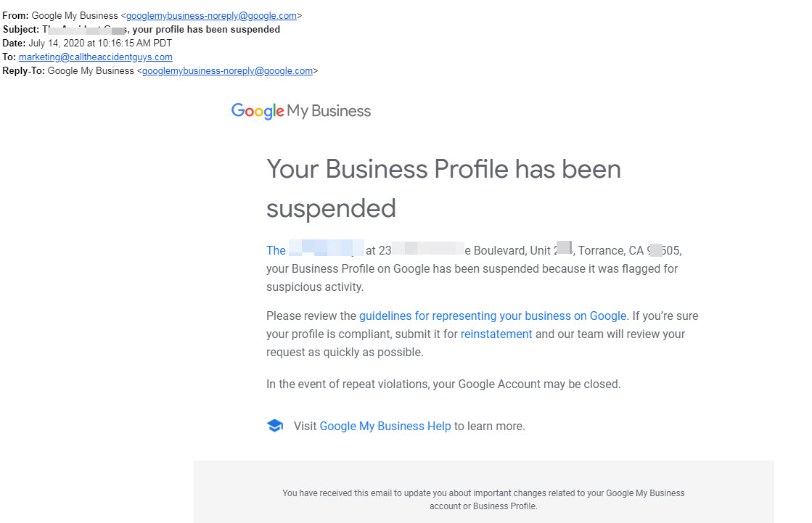Click the marketing@calltheaccidentguys.com recipient link

coord(96,57)
